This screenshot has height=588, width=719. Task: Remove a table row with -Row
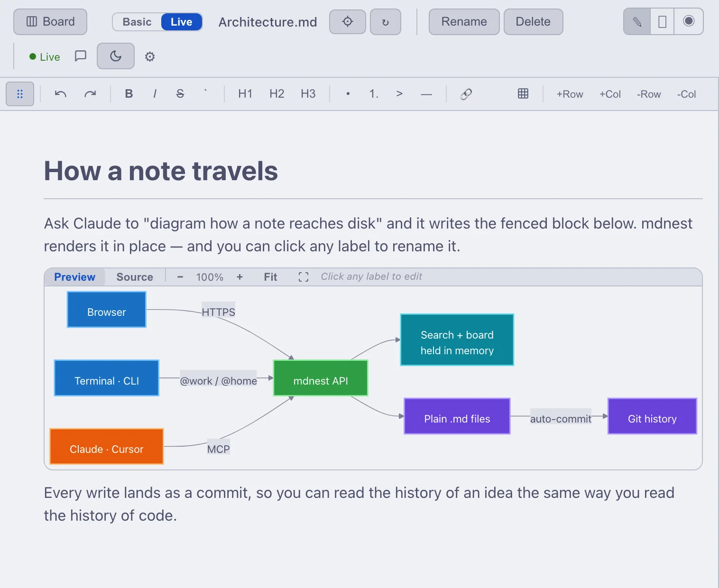pos(649,94)
